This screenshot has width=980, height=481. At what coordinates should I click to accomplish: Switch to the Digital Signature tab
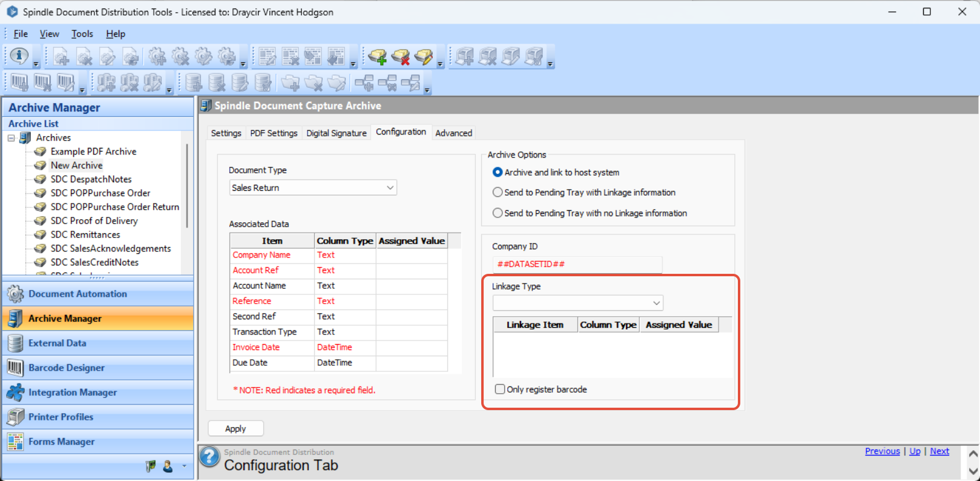coord(337,133)
